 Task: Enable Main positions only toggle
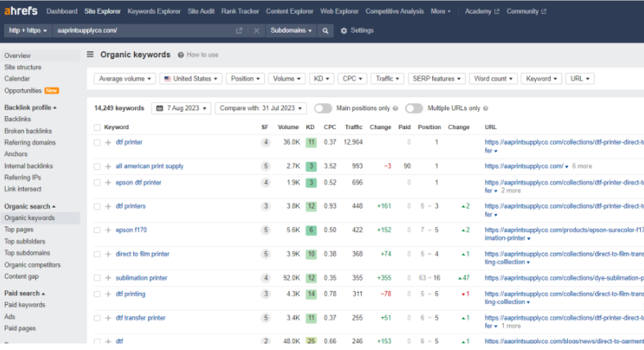pos(323,108)
